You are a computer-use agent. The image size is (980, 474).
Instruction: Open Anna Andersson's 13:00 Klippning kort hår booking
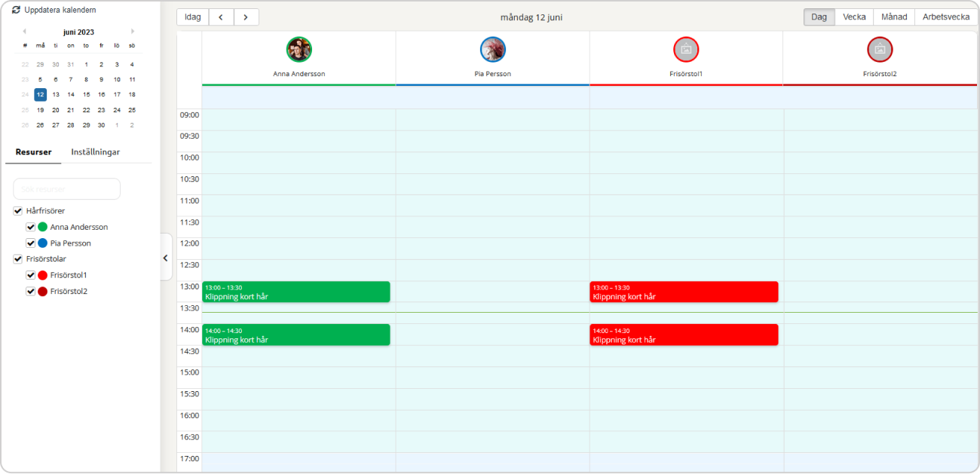coord(296,292)
